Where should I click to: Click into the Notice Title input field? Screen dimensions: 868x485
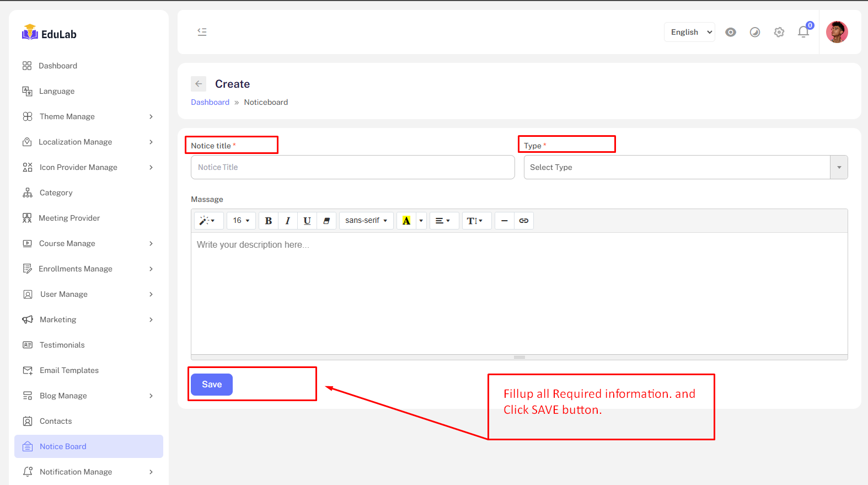point(352,167)
